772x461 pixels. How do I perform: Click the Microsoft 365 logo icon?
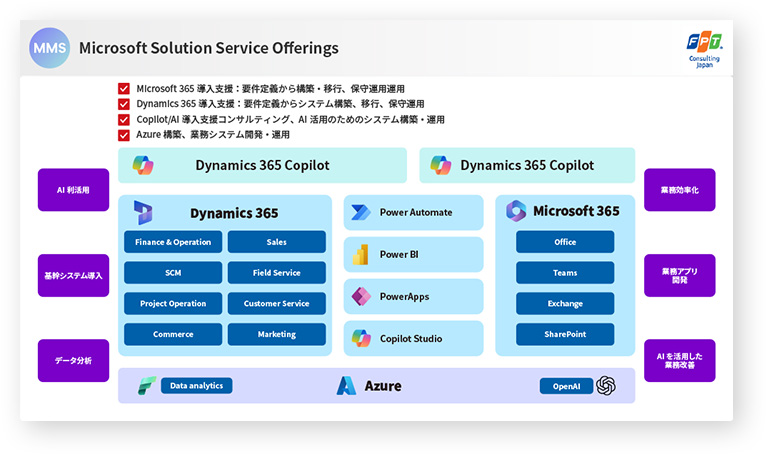[516, 211]
